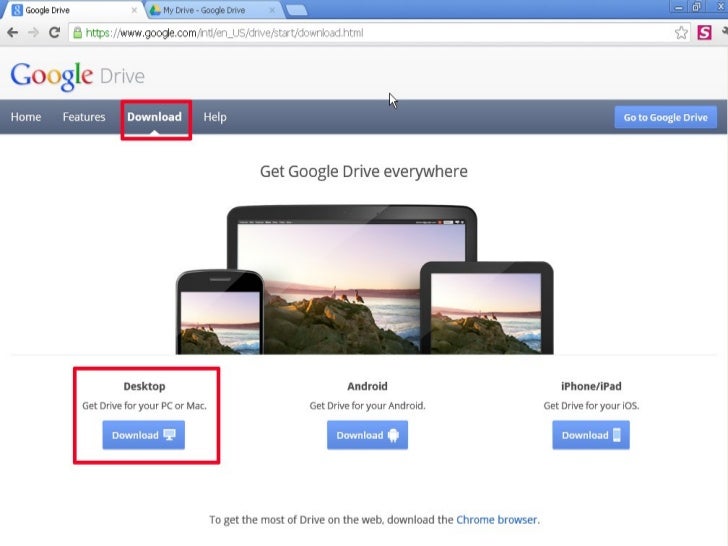Close the My Drive - Google Drive tab

(272, 10)
